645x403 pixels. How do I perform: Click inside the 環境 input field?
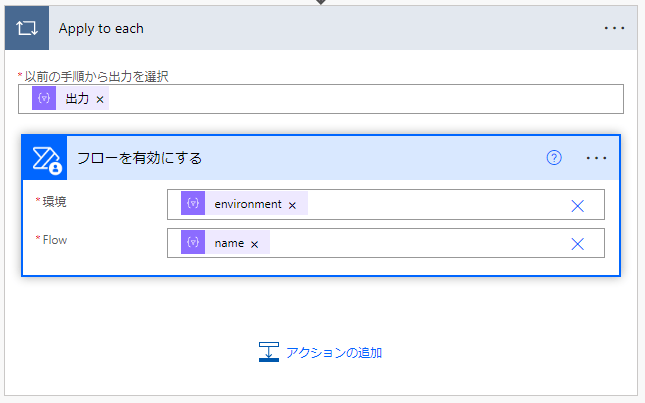pos(430,204)
